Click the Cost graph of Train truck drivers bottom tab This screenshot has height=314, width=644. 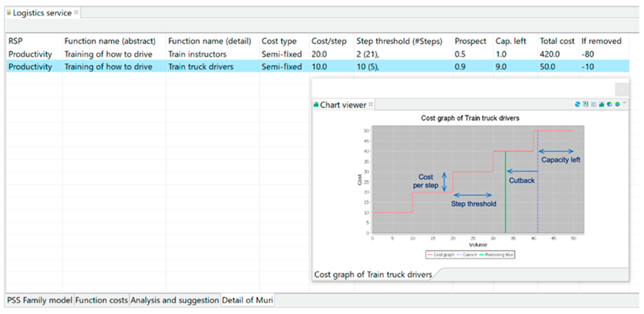click(x=373, y=274)
